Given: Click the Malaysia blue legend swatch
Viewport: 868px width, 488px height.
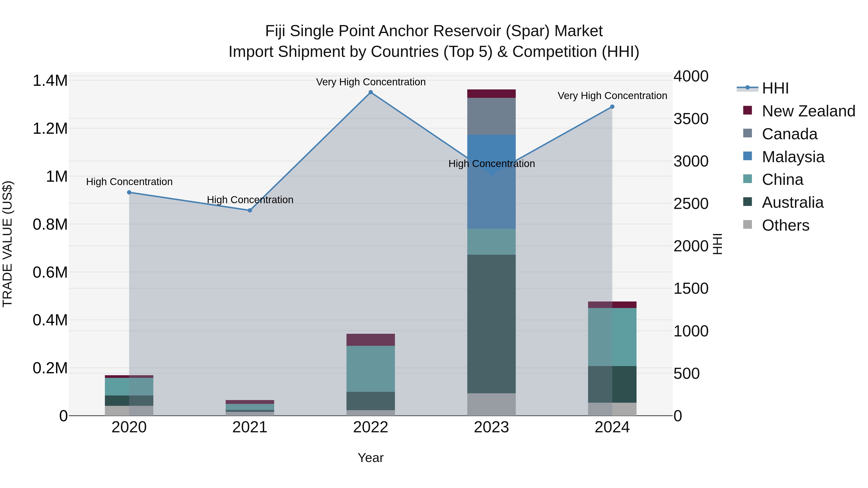Looking at the screenshot, I should tap(747, 156).
